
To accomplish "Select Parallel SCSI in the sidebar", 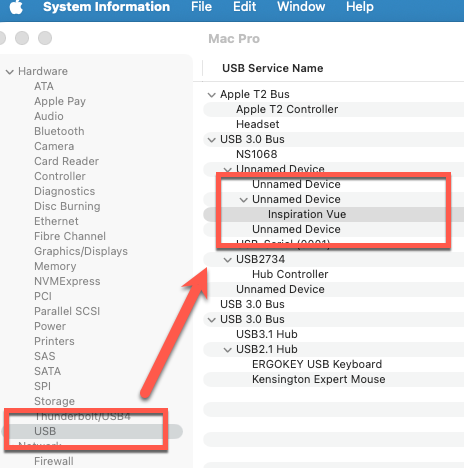I will pos(67,311).
